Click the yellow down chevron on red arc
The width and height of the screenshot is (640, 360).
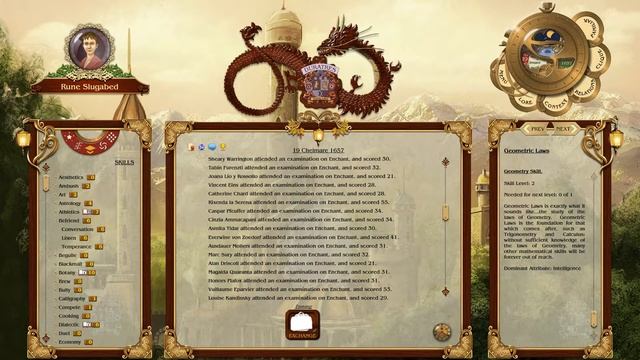coord(91,149)
